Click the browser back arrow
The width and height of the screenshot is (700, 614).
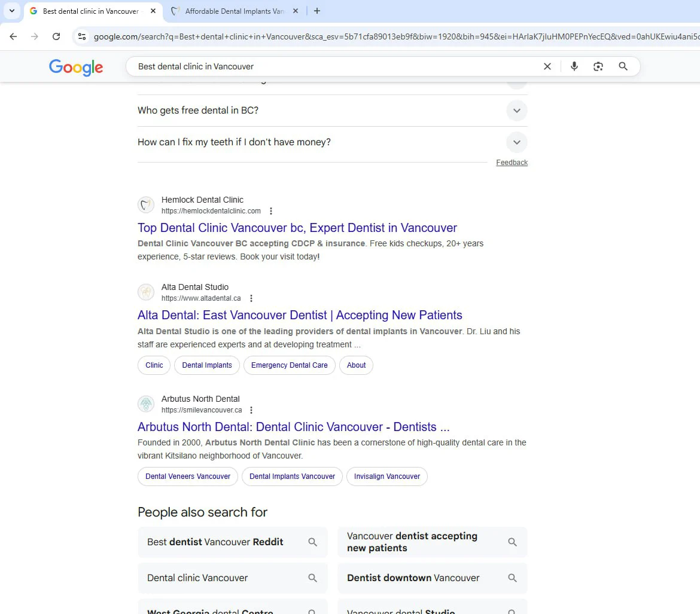[x=13, y=36]
